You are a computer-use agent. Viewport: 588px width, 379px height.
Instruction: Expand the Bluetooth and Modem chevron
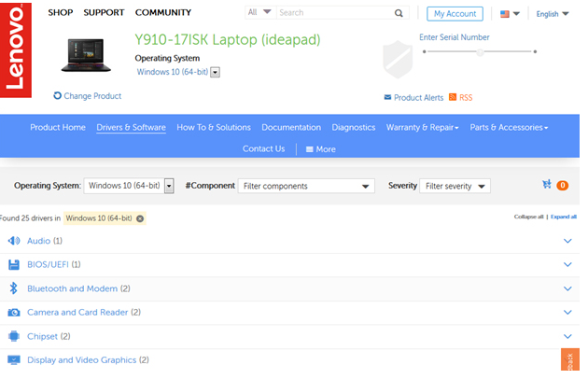tap(567, 288)
